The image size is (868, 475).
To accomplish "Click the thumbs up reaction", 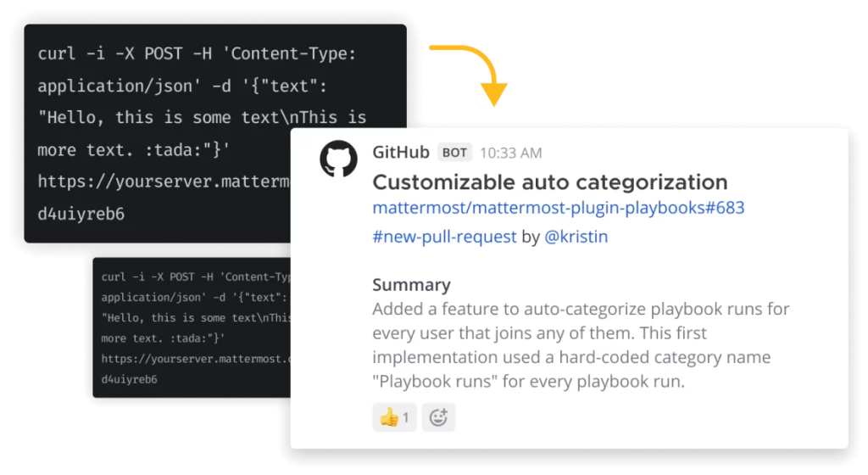I will pyautogui.click(x=394, y=417).
